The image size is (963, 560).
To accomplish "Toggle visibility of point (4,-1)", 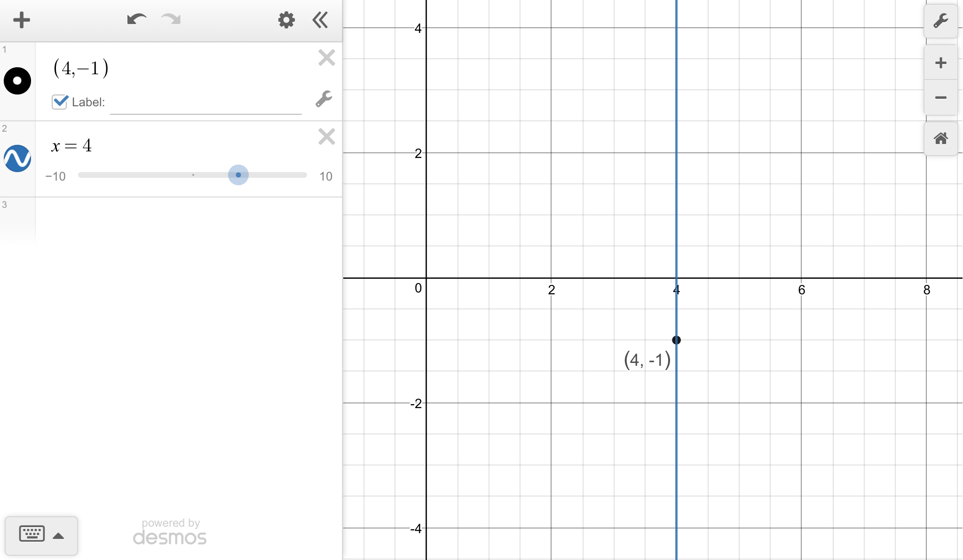I will [17, 81].
